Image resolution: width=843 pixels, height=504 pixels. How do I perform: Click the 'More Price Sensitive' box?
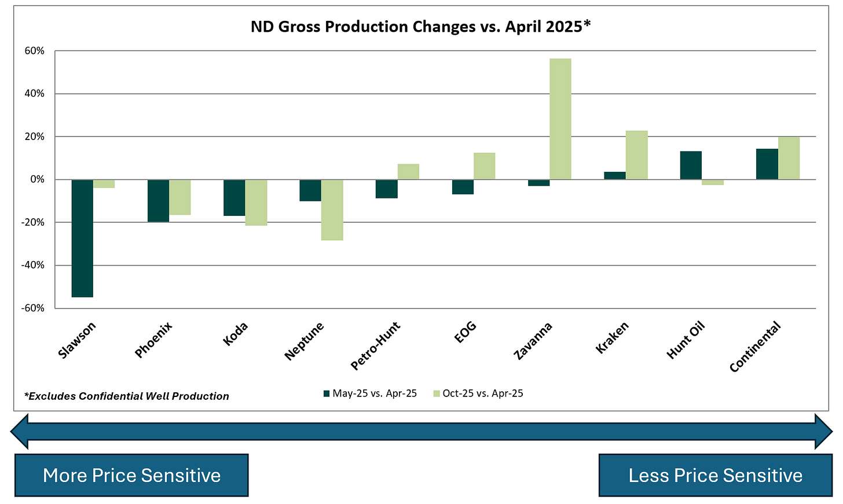tap(131, 475)
